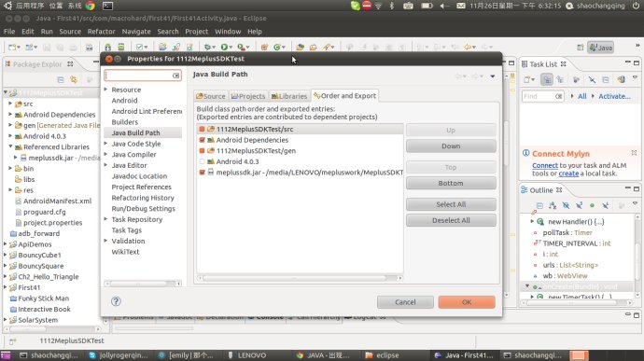Click the Connect link in Mylyn notice
644x361 pixels.
coord(545,165)
